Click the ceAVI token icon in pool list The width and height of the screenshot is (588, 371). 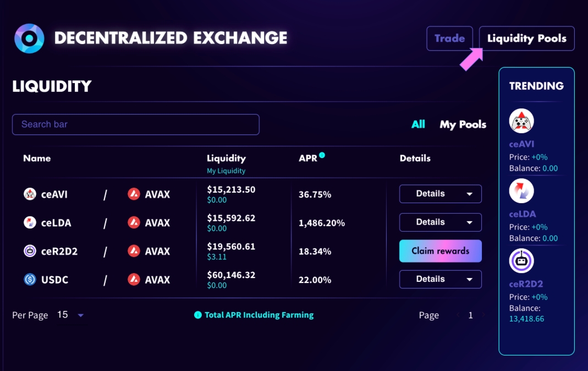[30, 194]
